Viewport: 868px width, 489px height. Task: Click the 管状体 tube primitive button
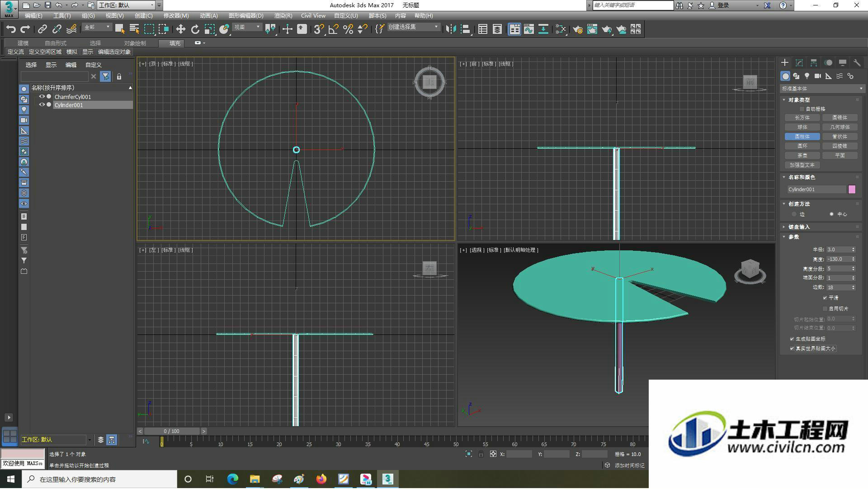840,136
